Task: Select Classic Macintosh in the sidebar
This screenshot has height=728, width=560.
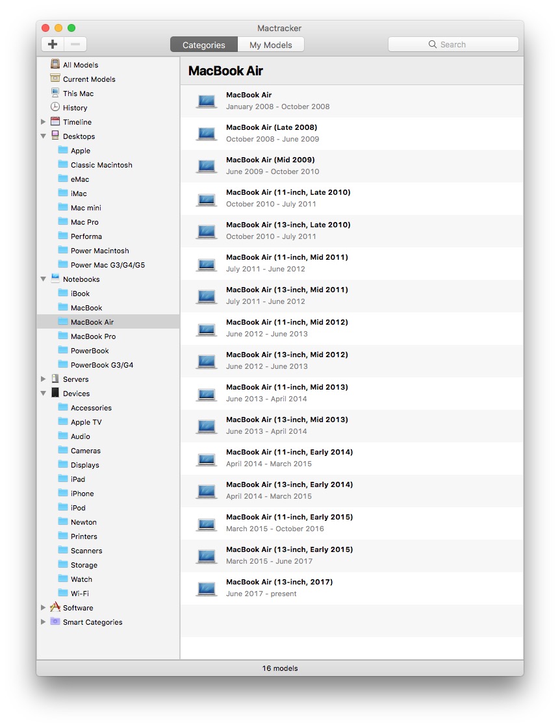Action: tap(108, 165)
